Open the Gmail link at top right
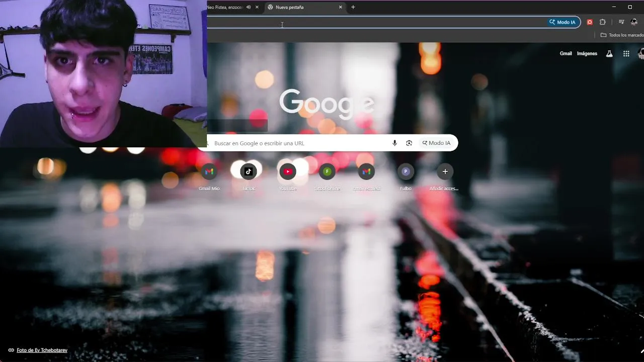This screenshot has height=362, width=644. pyautogui.click(x=566, y=53)
